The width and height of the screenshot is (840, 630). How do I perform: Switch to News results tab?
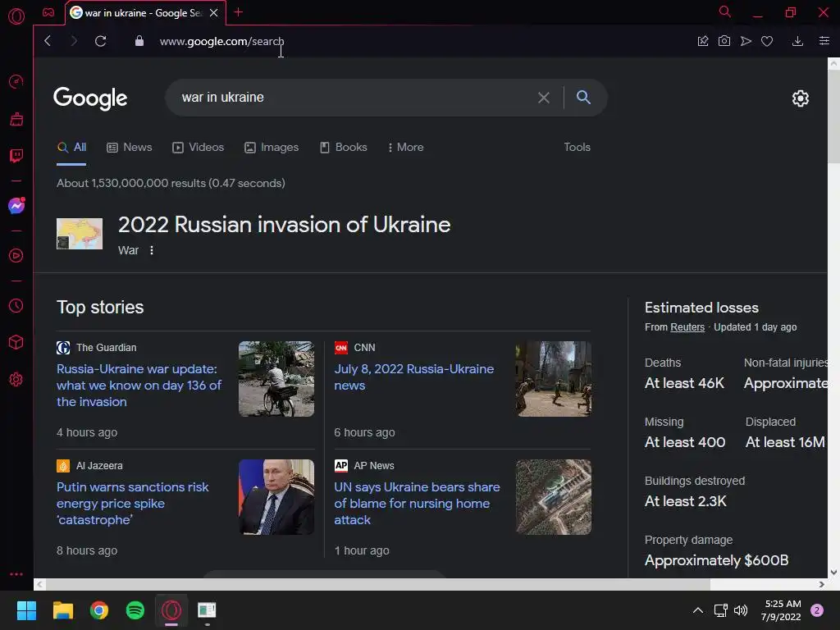pyautogui.click(x=130, y=148)
